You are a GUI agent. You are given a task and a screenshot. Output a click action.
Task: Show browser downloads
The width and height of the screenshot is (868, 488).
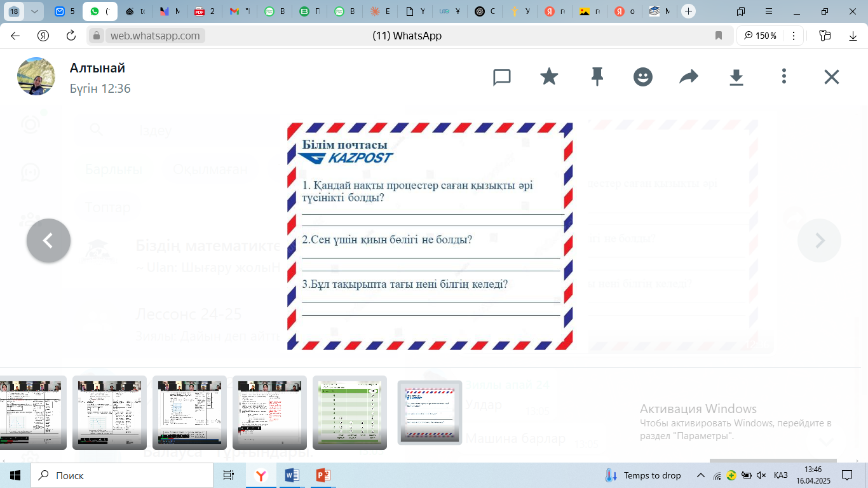click(x=853, y=36)
